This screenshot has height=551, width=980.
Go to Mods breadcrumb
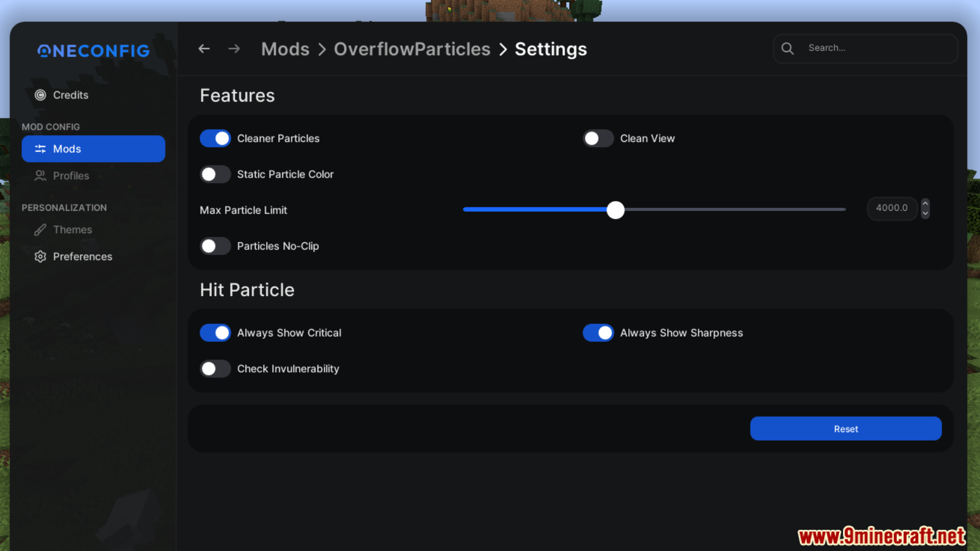tap(285, 49)
